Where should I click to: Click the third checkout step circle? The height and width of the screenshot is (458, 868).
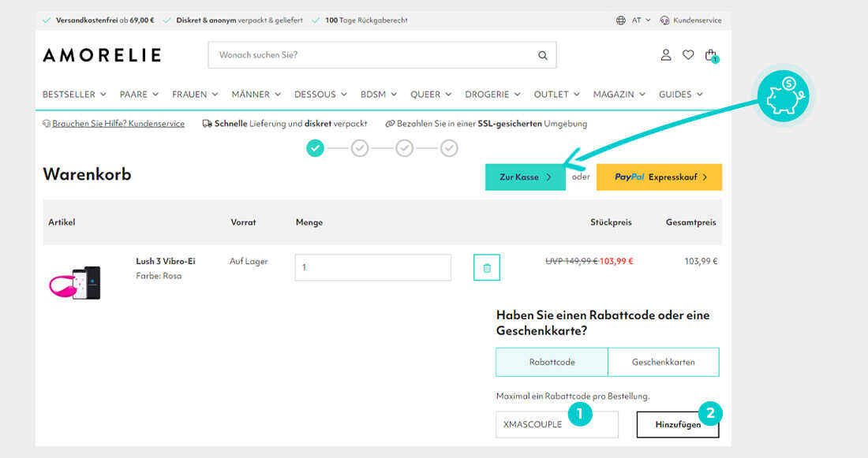tap(405, 148)
